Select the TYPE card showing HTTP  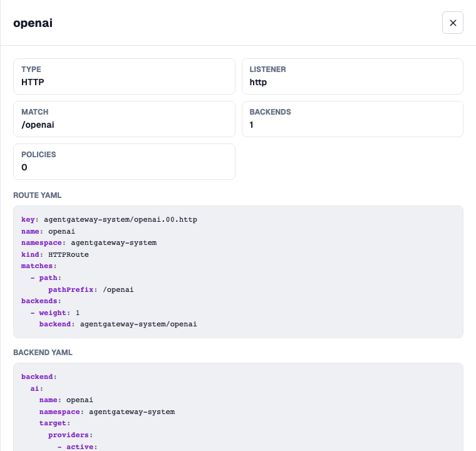(124, 76)
